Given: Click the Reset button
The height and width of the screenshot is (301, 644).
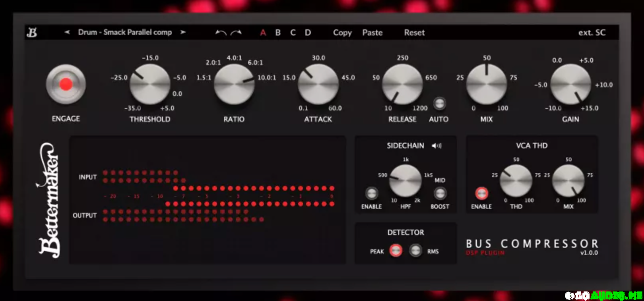Looking at the screenshot, I should (x=414, y=33).
